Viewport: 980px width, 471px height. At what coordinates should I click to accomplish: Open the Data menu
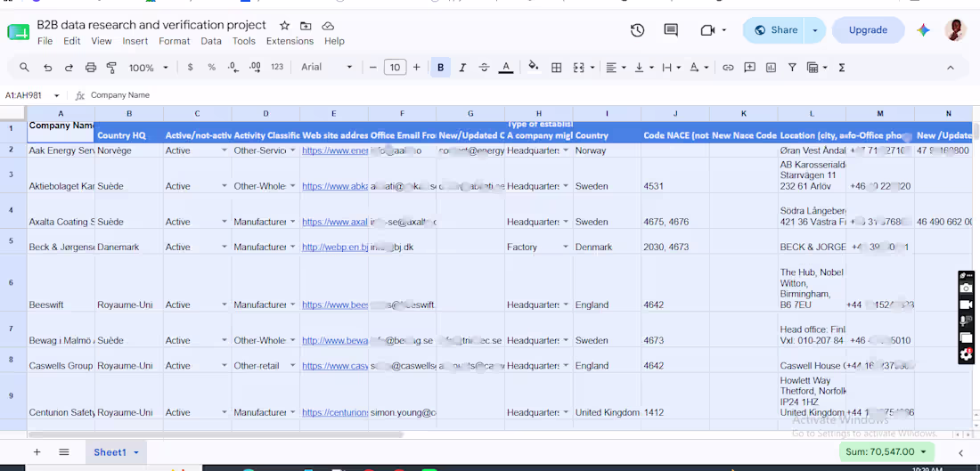211,41
